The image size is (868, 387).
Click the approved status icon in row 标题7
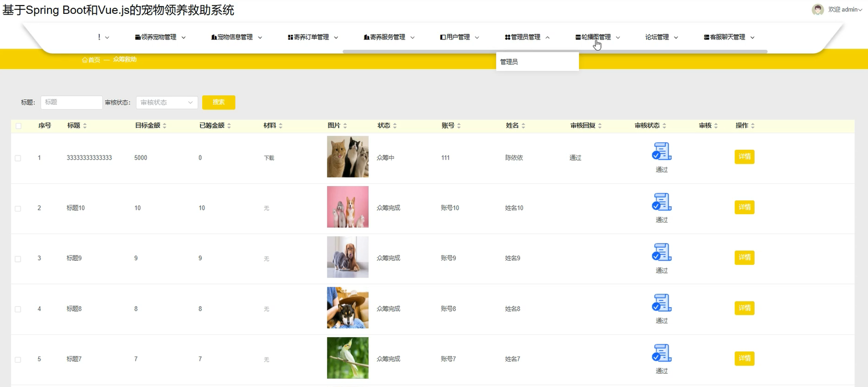click(x=662, y=353)
